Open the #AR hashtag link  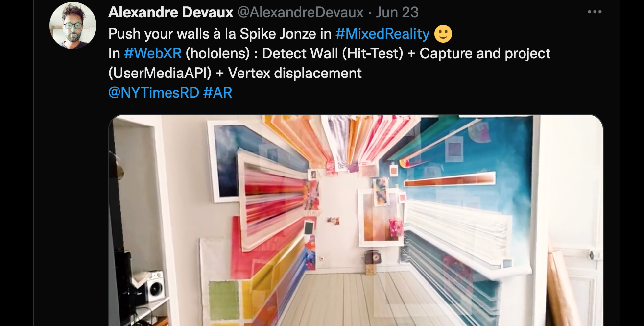[217, 92]
